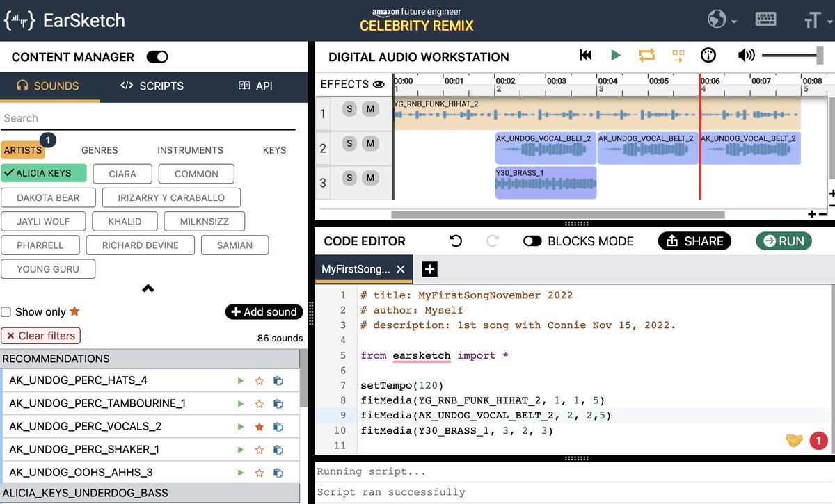
Task: Check the Show only favorites box
Action: pos(6,312)
